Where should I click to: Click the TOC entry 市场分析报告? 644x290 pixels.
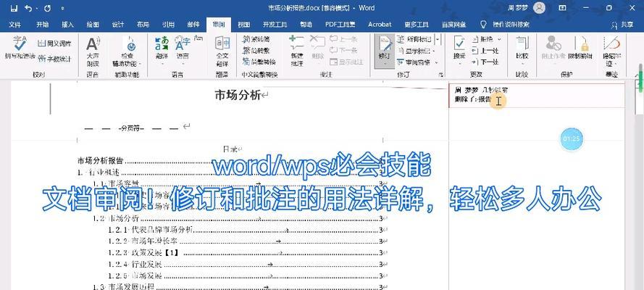pyautogui.click(x=101, y=161)
